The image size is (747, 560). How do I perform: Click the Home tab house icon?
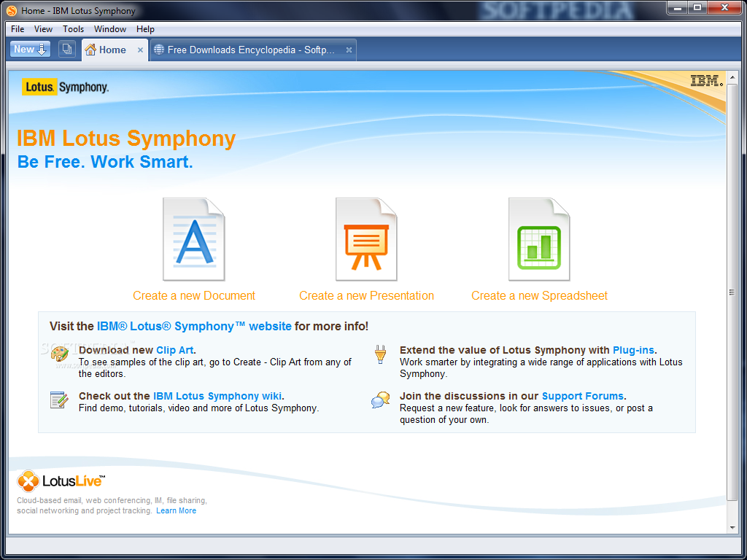coord(90,50)
